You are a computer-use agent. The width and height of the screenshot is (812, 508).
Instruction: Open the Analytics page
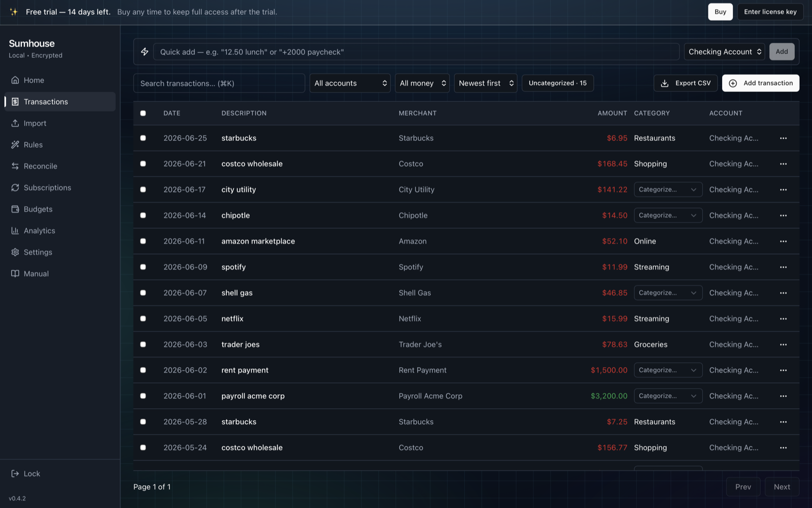(60, 231)
